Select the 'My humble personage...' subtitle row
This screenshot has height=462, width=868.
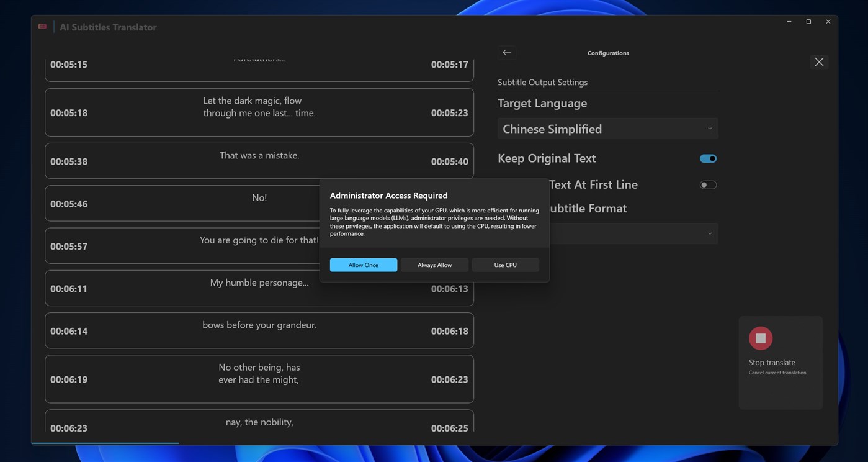259,288
